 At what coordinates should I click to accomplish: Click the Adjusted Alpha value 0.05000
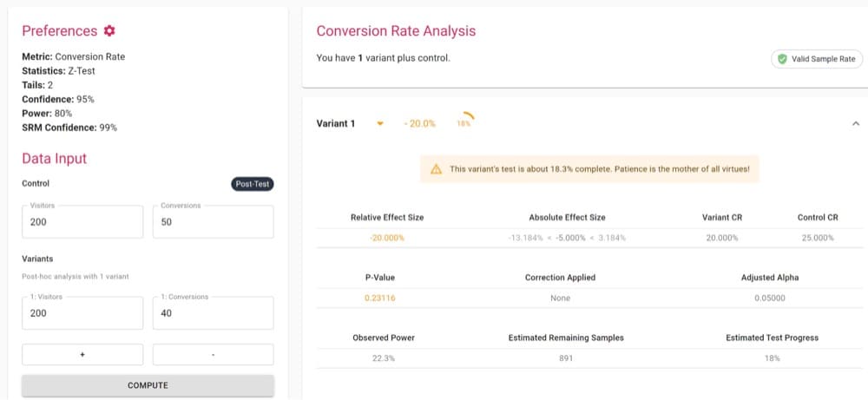pos(769,298)
